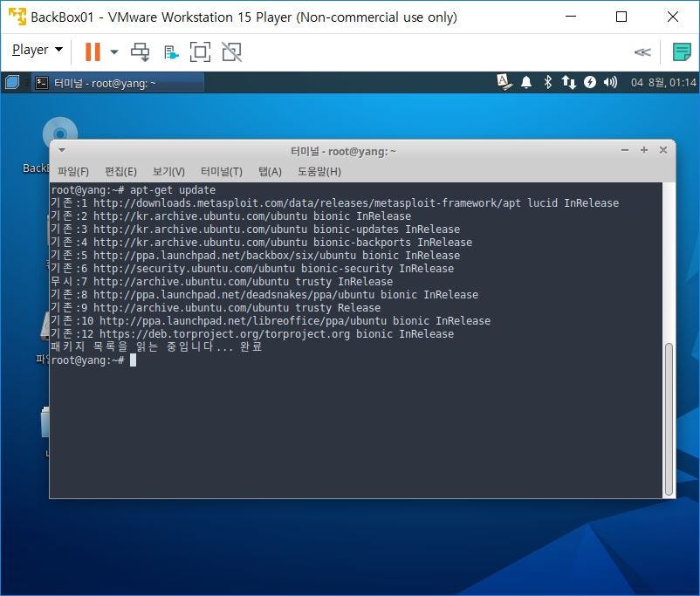Click the panel clock showing 01:14
Image resolution: width=700 pixels, height=596 pixels.
[663, 83]
